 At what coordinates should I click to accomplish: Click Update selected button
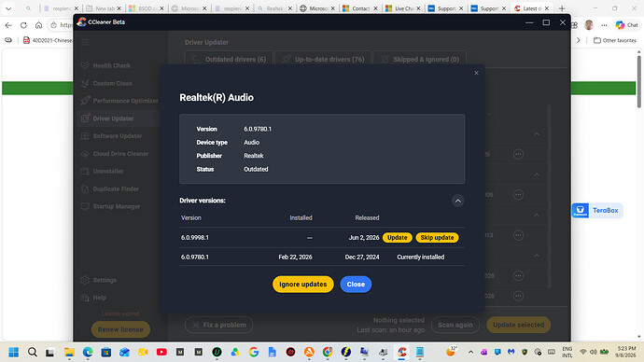click(x=518, y=325)
